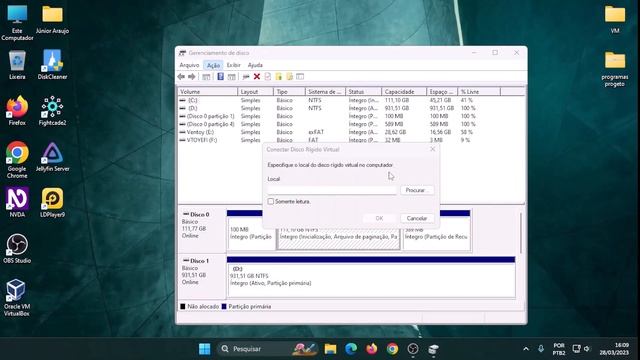Click the Disk Management taskbar icon
Viewport: 640px width, 360px height.
coord(433,349)
